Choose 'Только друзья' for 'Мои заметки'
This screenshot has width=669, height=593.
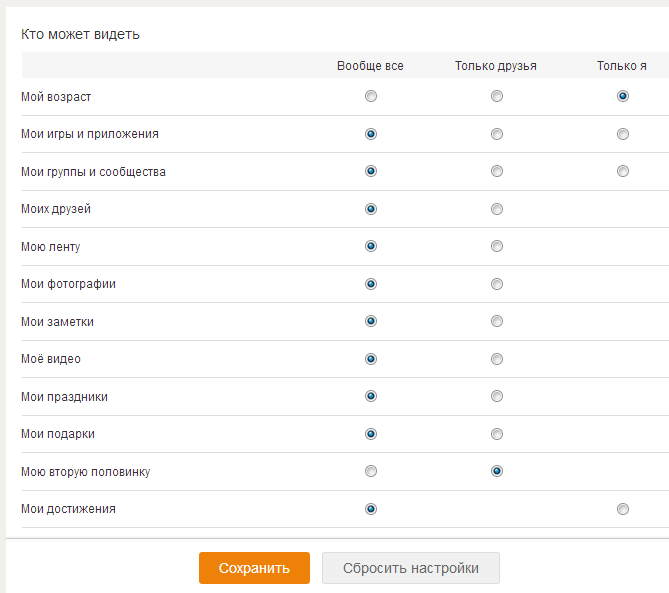point(497,321)
